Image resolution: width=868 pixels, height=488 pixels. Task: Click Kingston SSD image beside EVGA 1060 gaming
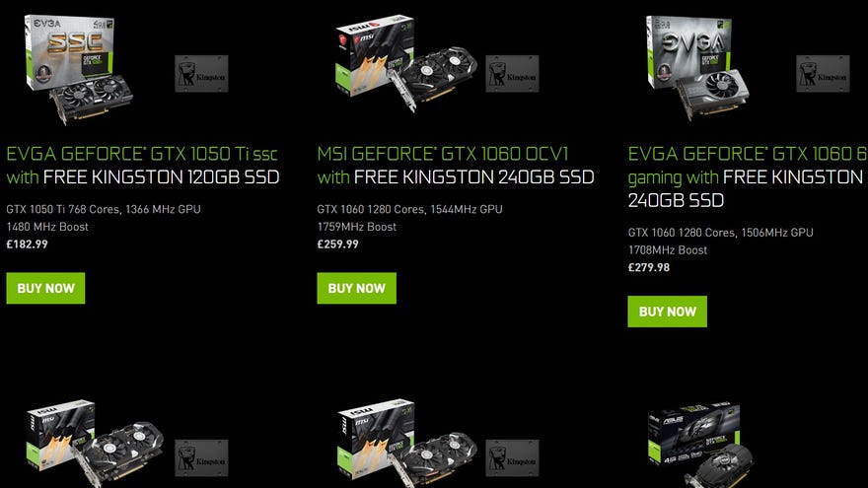pyautogui.click(x=823, y=74)
